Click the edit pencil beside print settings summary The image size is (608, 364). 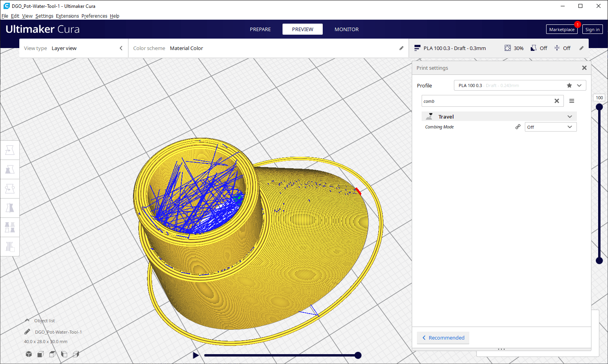click(x=581, y=48)
